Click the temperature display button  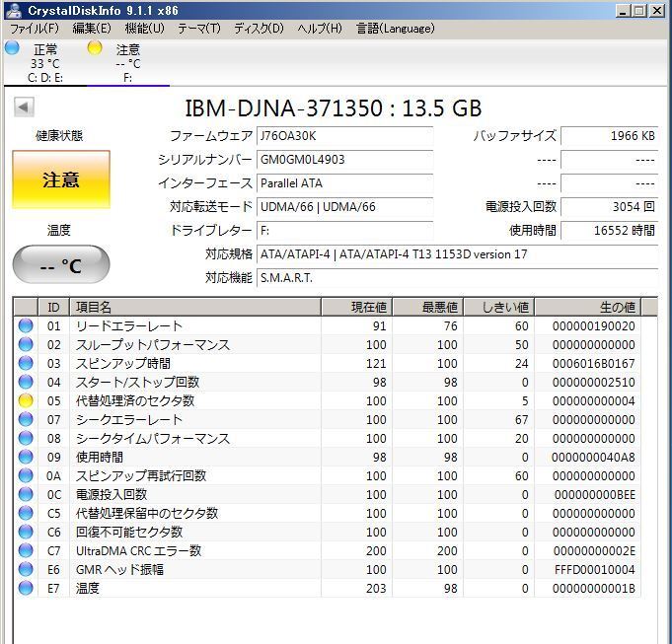point(61,265)
